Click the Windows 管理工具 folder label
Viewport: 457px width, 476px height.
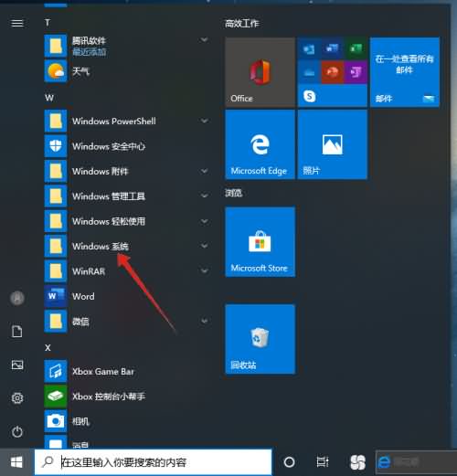109,196
